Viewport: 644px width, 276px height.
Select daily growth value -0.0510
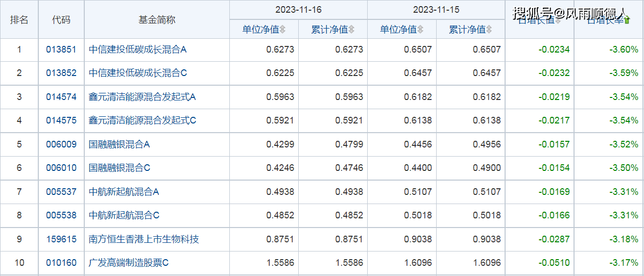554,263
